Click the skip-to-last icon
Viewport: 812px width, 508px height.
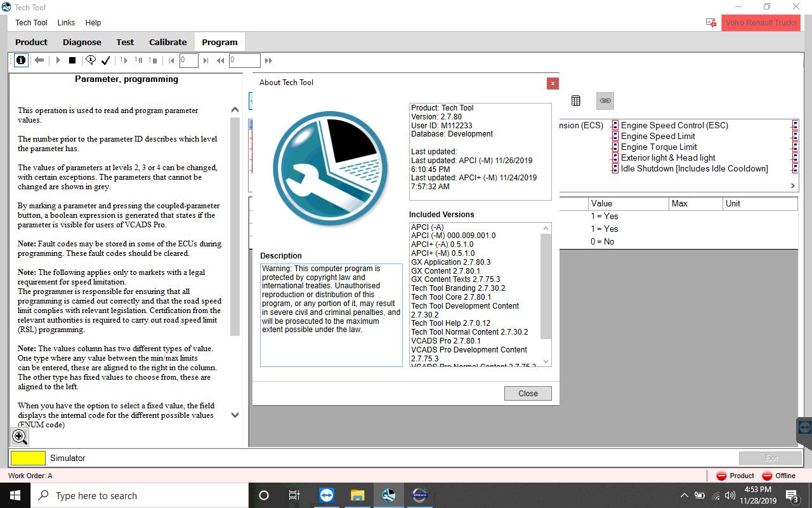[206, 60]
